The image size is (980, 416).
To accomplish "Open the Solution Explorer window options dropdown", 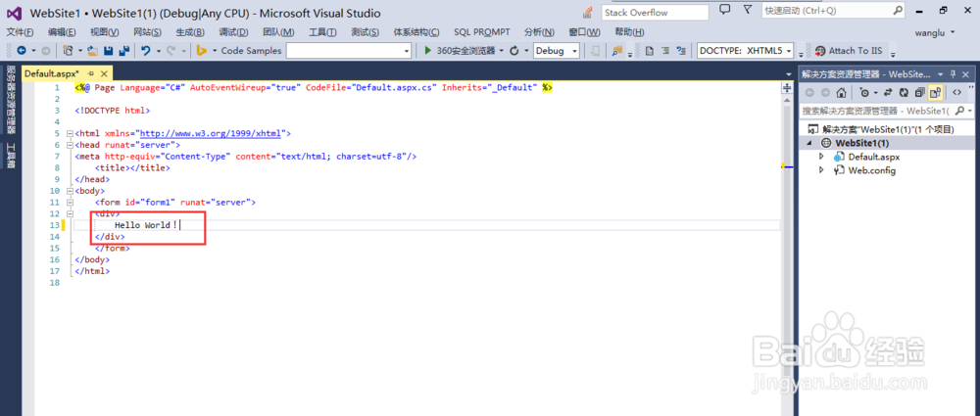I will pyautogui.click(x=938, y=73).
